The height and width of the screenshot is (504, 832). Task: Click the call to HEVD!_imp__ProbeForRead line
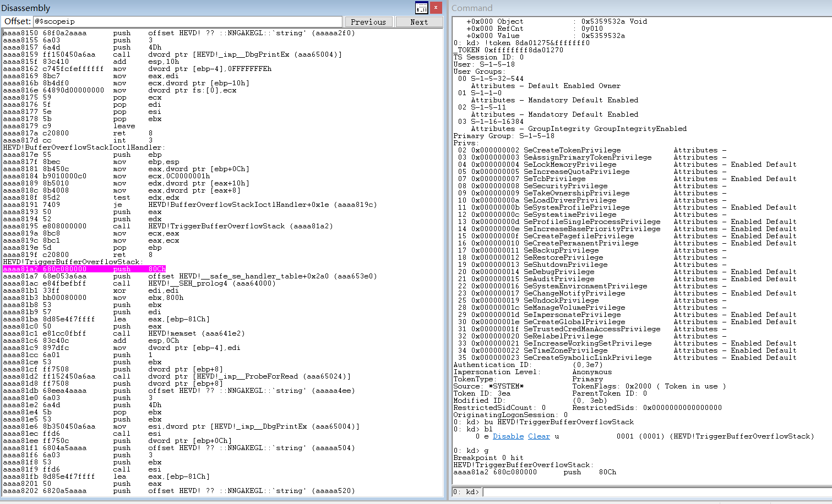(177, 376)
